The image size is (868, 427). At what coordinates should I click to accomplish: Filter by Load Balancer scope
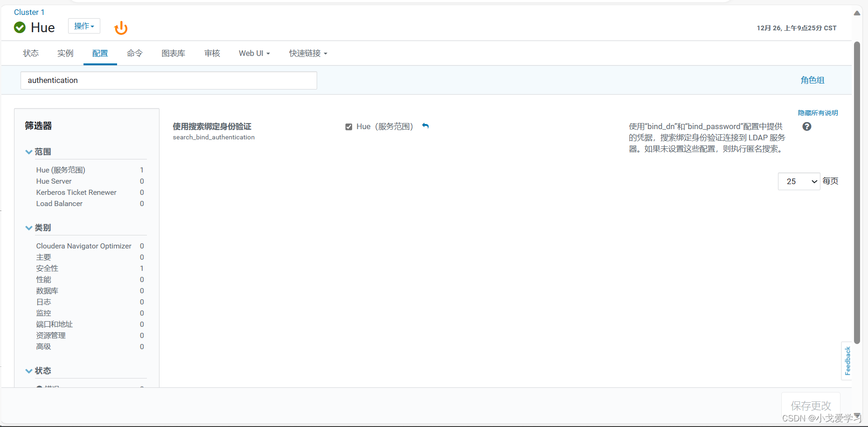click(x=59, y=204)
